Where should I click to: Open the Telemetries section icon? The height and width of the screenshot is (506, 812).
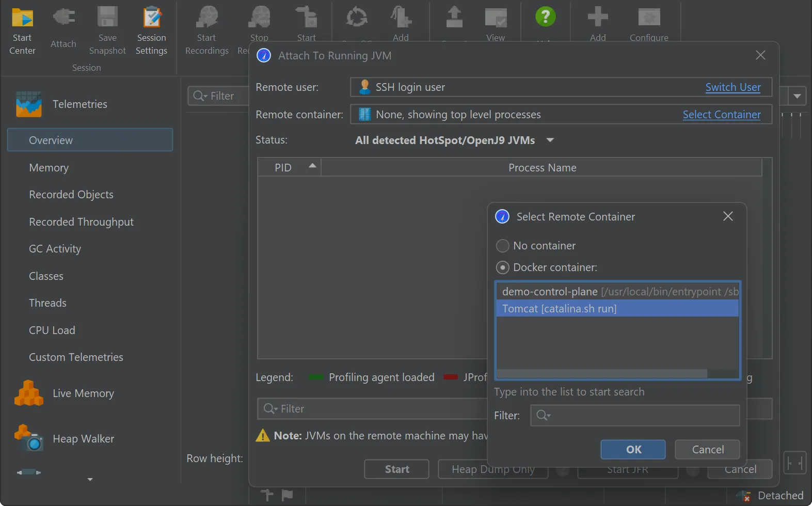pyautogui.click(x=29, y=104)
